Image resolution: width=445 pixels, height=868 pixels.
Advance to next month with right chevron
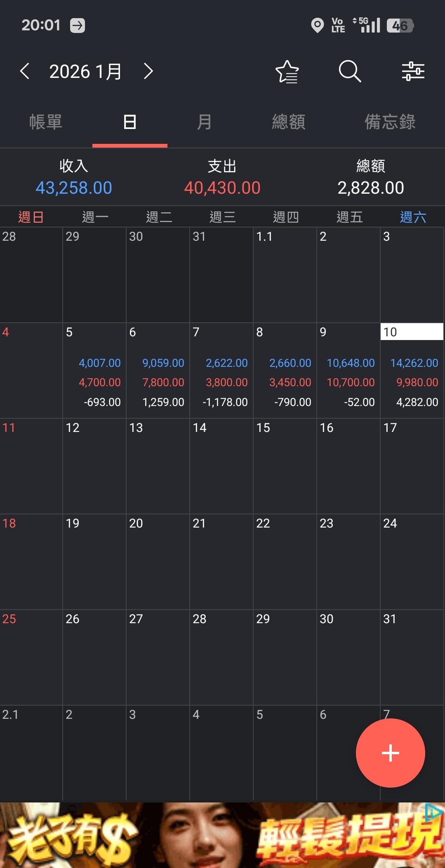[148, 71]
